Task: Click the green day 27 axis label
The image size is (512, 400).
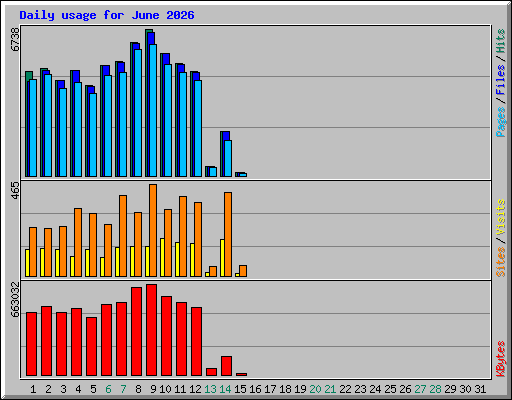Action: [x=420, y=389]
